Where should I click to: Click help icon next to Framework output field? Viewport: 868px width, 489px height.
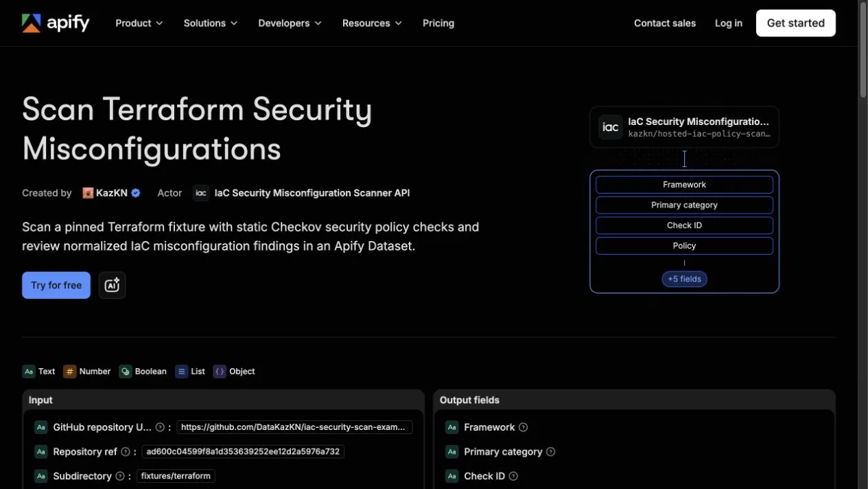point(523,427)
